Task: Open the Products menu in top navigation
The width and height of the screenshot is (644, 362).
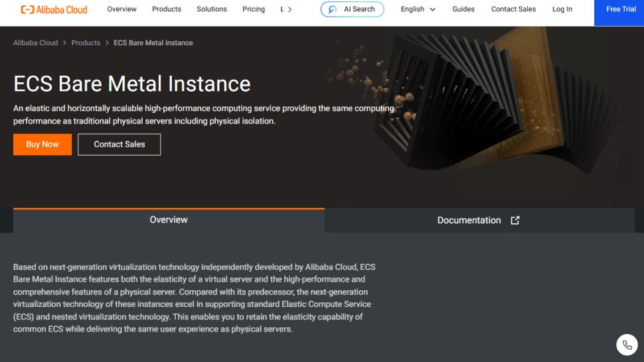Action: point(167,9)
